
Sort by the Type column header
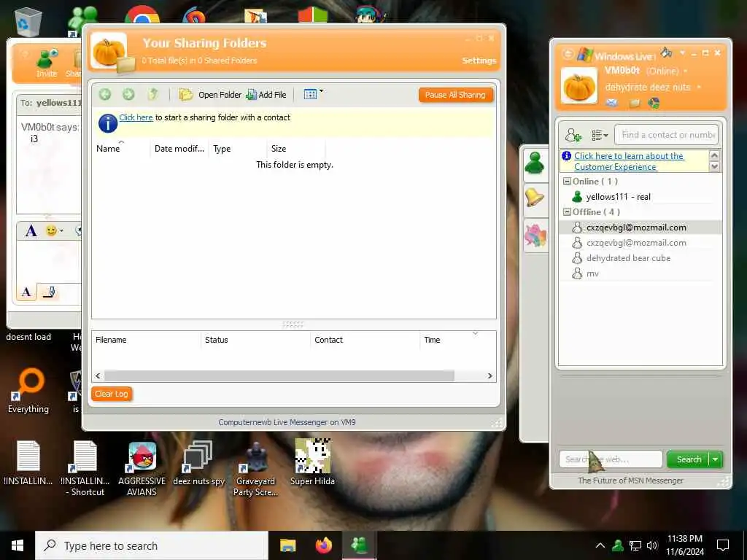237,149
